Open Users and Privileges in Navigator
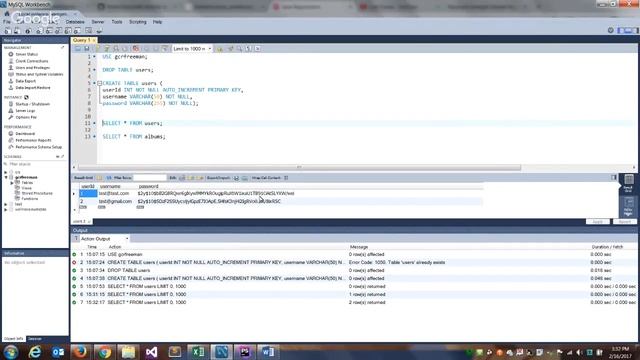Screen dimensions: 640x360 coord(32,68)
